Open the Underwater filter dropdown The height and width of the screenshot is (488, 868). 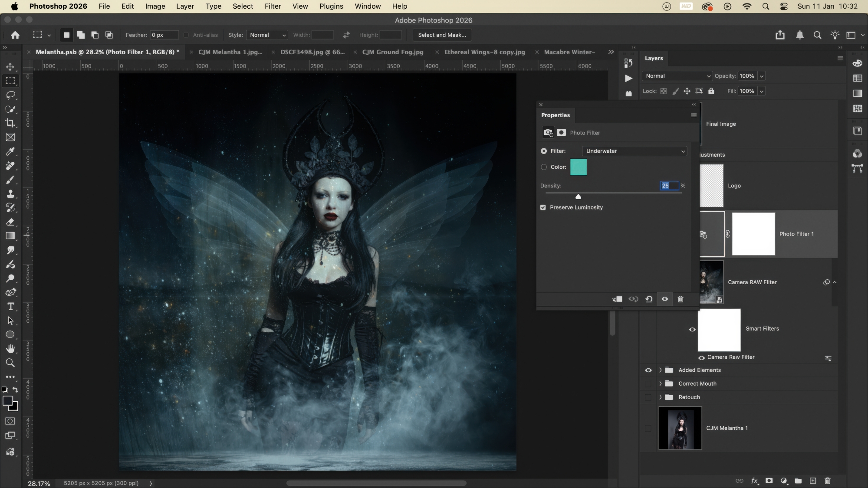[634, 151]
